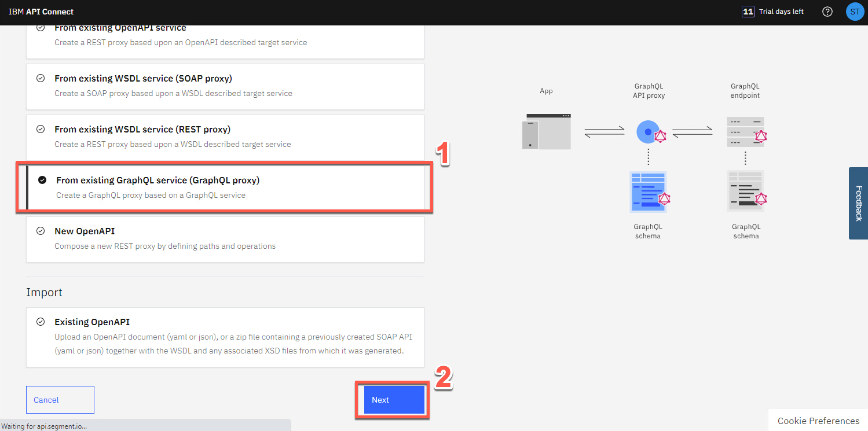Screen dimensions: 868x431
Task: Select From existing OpenAPI service option
Action: click(x=120, y=28)
